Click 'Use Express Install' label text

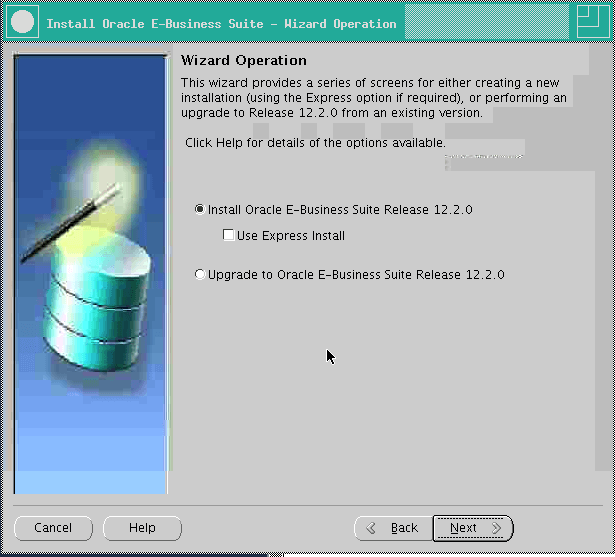coord(291,236)
